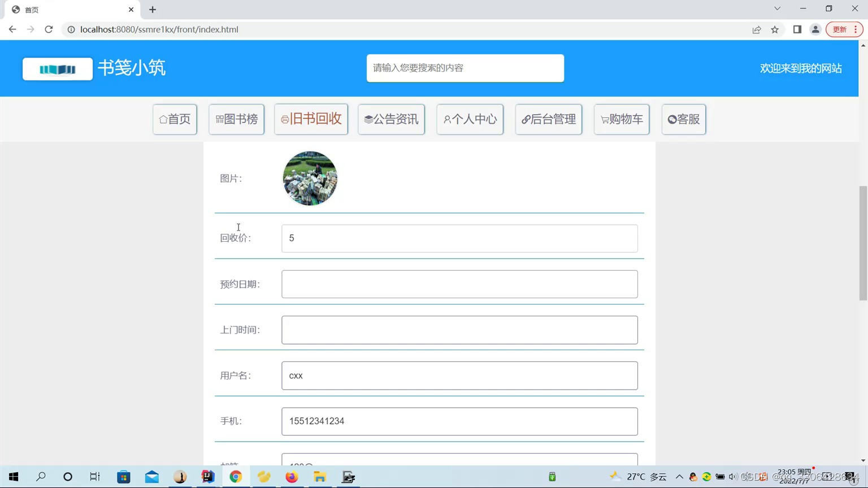Open the 公告资讯 announcements nav item

pyautogui.click(x=391, y=119)
